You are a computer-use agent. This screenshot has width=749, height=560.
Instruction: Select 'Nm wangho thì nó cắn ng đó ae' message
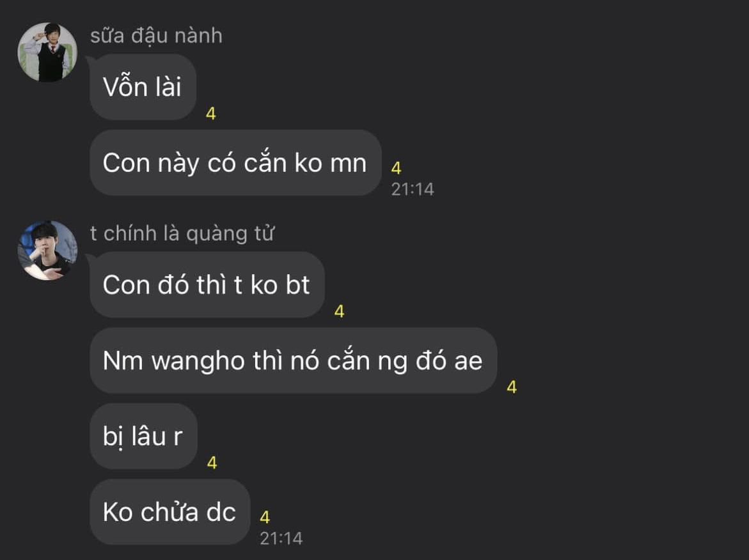coord(294,361)
